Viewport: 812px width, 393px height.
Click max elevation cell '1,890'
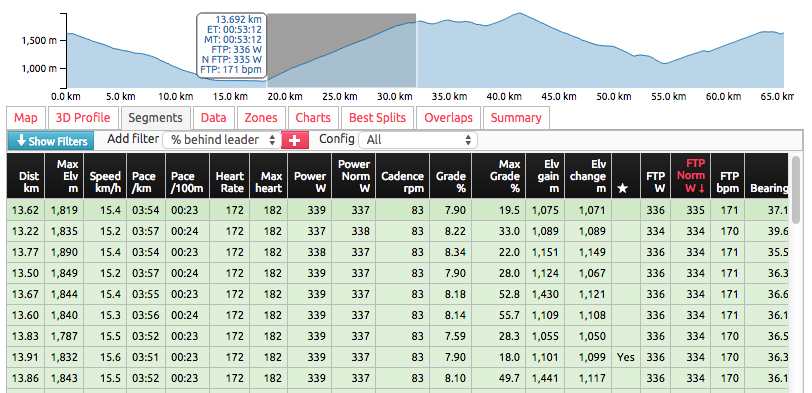coord(64,252)
